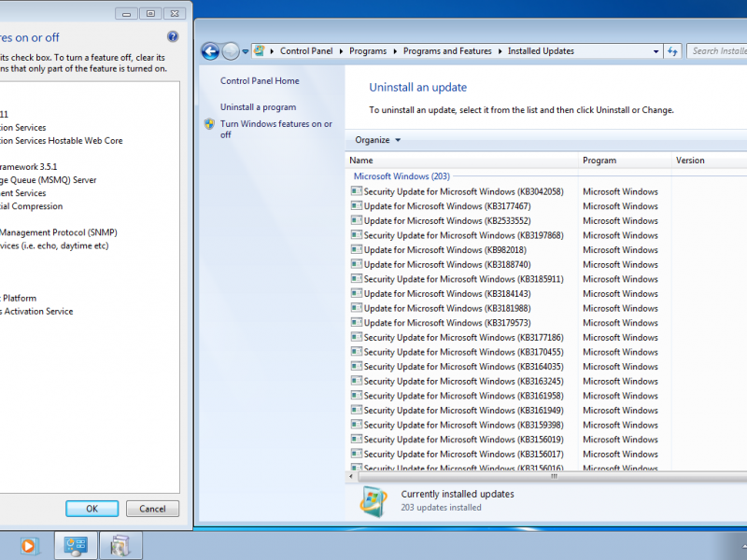This screenshot has height=560, width=747.
Task: Click icon of update KB3042058
Action: pyautogui.click(x=357, y=191)
